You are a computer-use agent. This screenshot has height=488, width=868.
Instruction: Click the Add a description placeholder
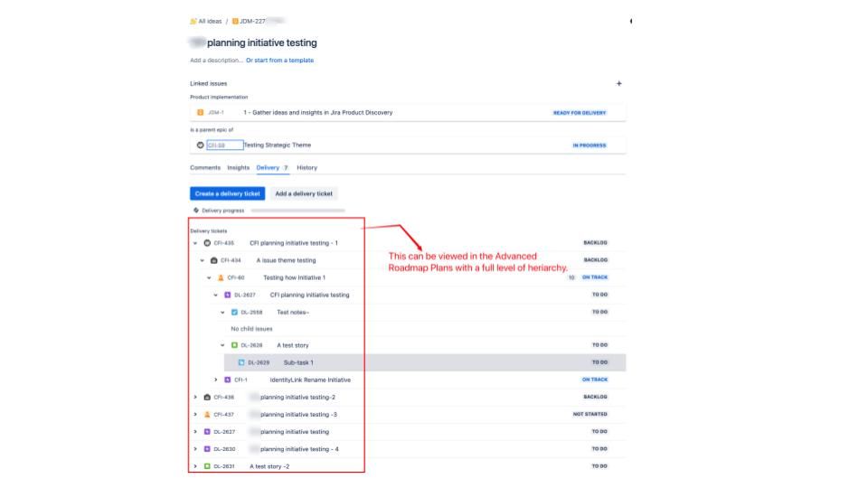tap(216, 61)
